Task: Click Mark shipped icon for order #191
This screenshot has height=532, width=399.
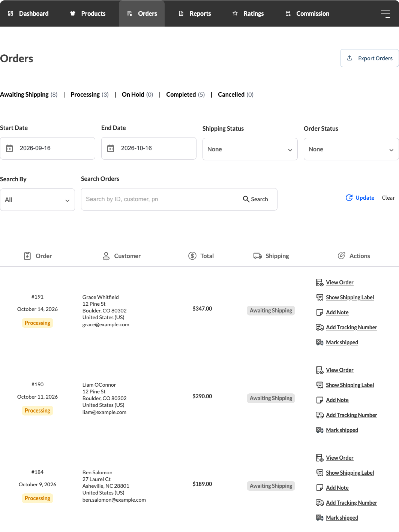Action: click(320, 342)
